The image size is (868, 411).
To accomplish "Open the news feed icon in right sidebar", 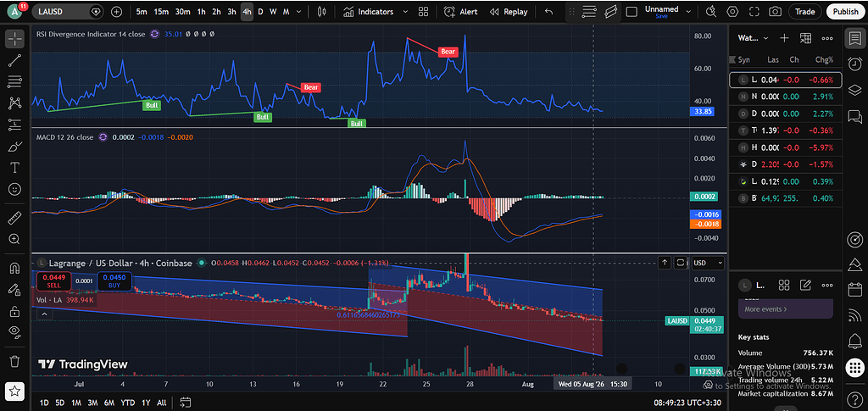I will click(x=854, y=314).
